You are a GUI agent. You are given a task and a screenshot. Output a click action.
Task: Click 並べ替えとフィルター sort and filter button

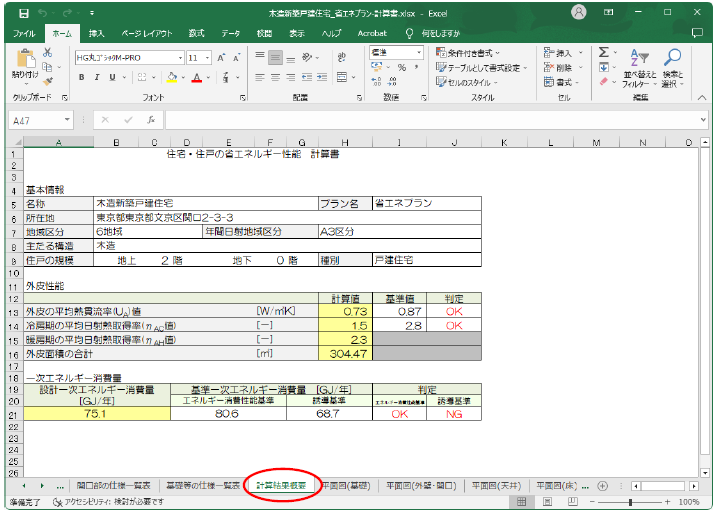(640, 68)
